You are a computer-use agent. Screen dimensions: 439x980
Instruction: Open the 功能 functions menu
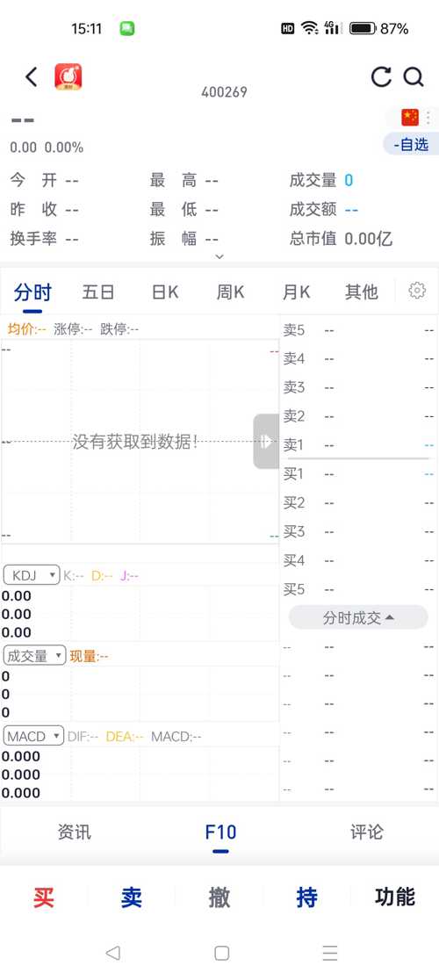(x=395, y=897)
